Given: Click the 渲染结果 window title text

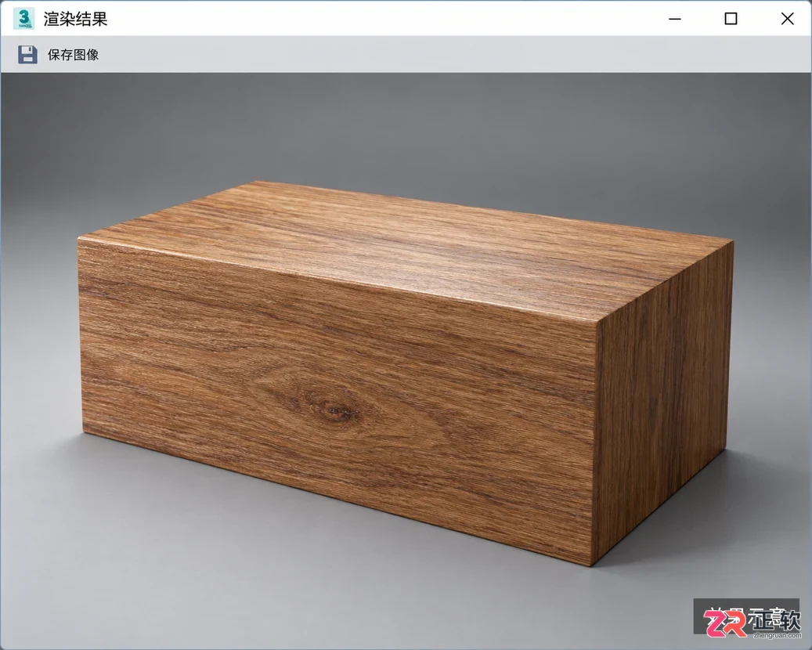Looking at the screenshot, I should click(76, 19).
